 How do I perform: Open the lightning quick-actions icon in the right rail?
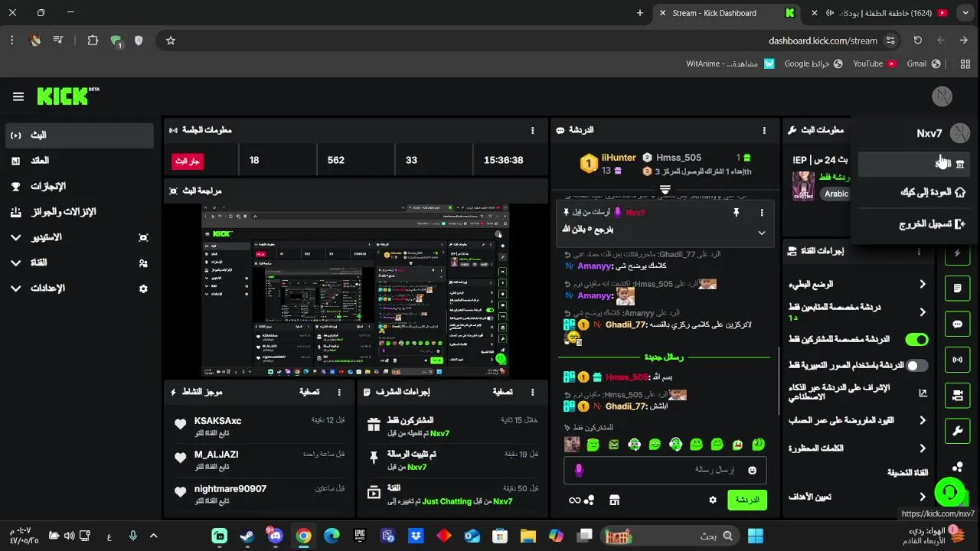(x=957, y=253)
